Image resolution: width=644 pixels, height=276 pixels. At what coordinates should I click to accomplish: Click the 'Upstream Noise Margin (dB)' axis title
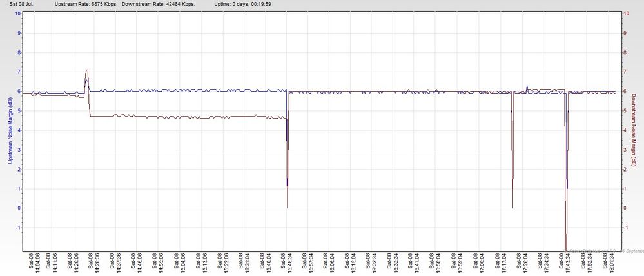[x=11, y=130]
